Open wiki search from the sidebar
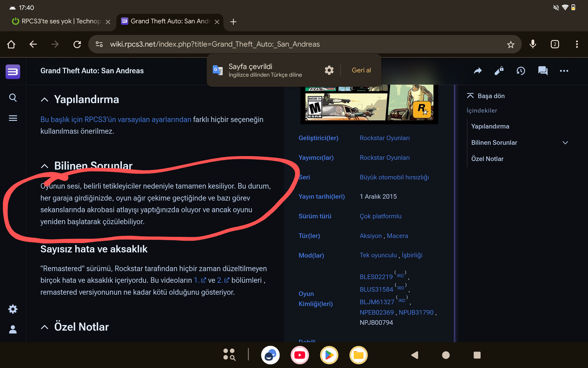Viewport: 588px width, 368px height. tap(13, 98)
